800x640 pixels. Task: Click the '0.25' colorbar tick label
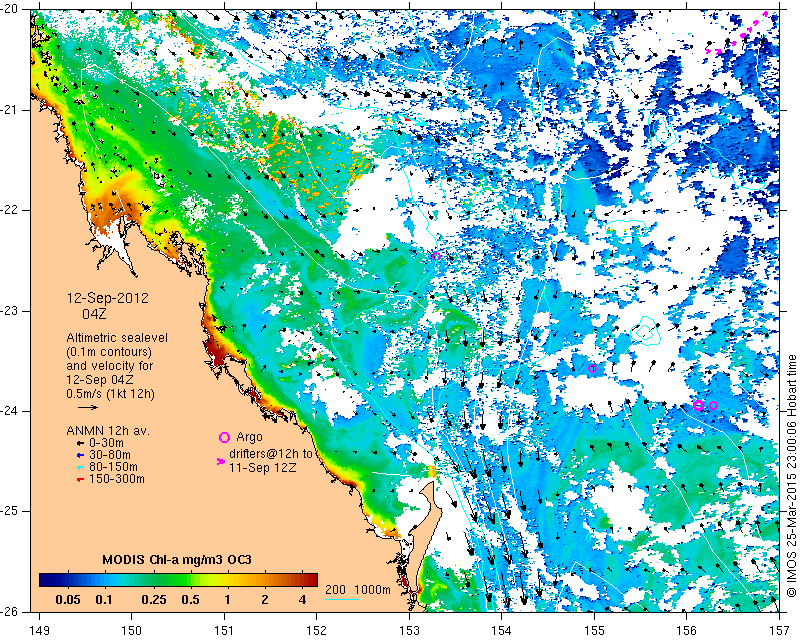pyautogui.click(x=154, y=600)
